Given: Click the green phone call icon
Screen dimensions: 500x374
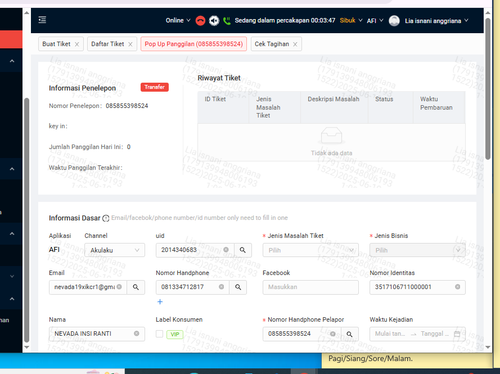Looking at the screenshot, I should [x=227, y=21].
